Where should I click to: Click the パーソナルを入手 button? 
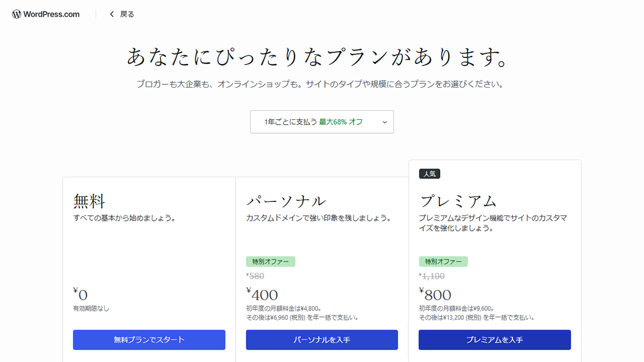[x=321, y=339]
